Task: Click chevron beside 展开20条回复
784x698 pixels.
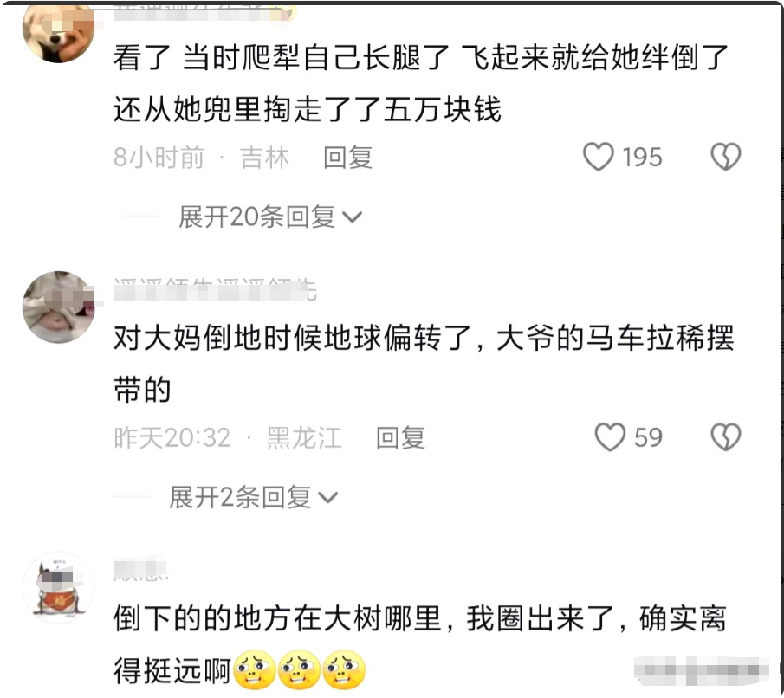Action: pyautogui.click(x=352, y=217)
